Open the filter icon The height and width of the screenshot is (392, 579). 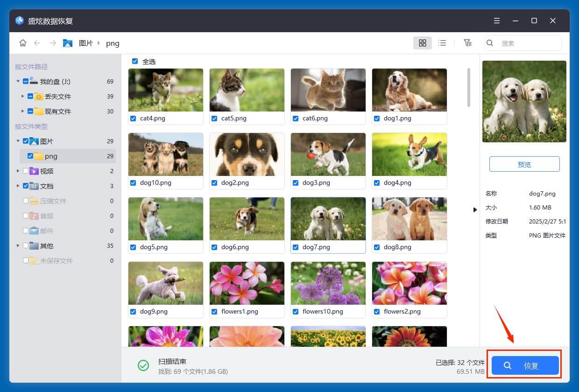coord(467,43)
